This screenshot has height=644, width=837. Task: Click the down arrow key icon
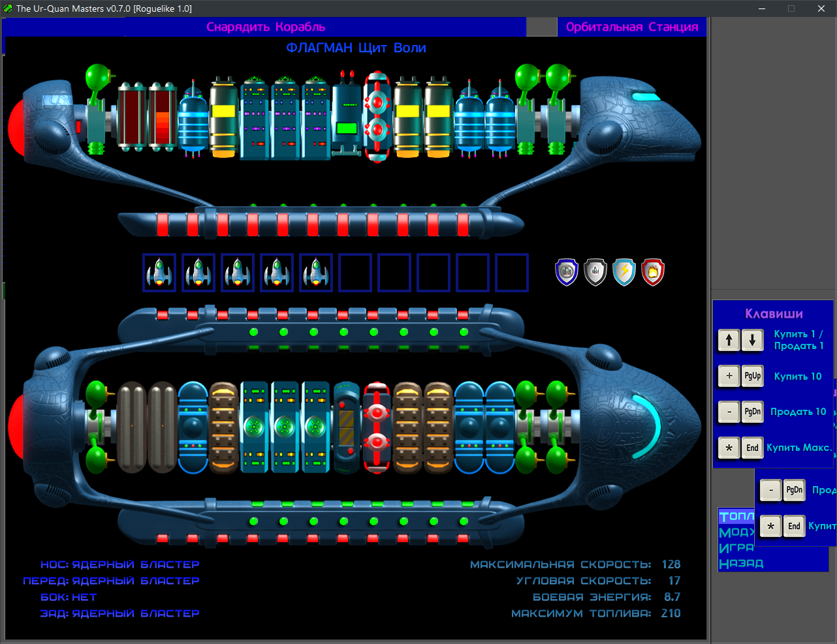[752, 340]
